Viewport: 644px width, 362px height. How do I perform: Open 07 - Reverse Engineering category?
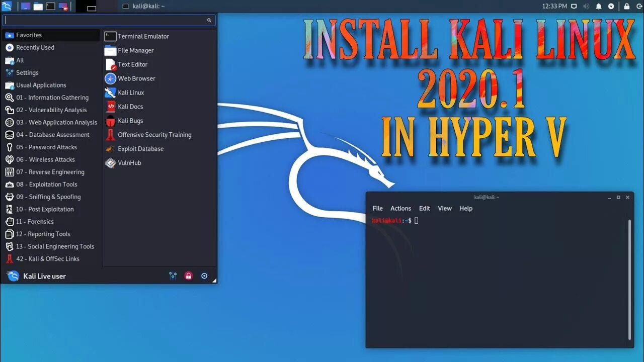[51, 172]
